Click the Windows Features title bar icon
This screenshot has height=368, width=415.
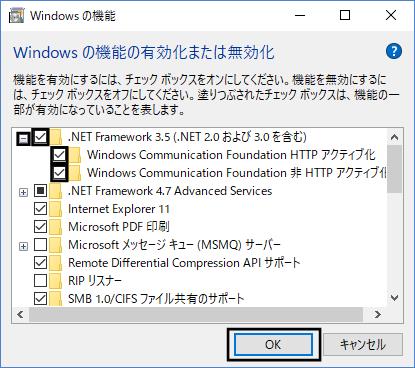coord(16,15)
